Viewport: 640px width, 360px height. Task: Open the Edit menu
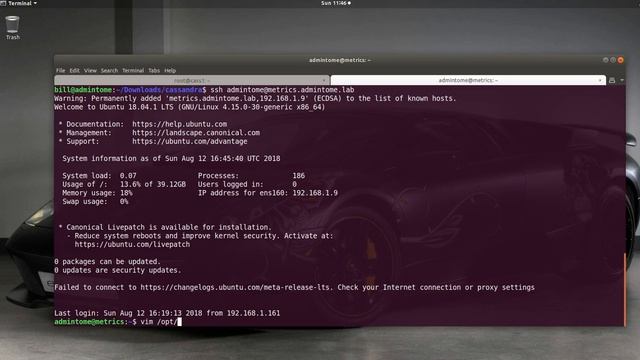(x=74, y=71)
